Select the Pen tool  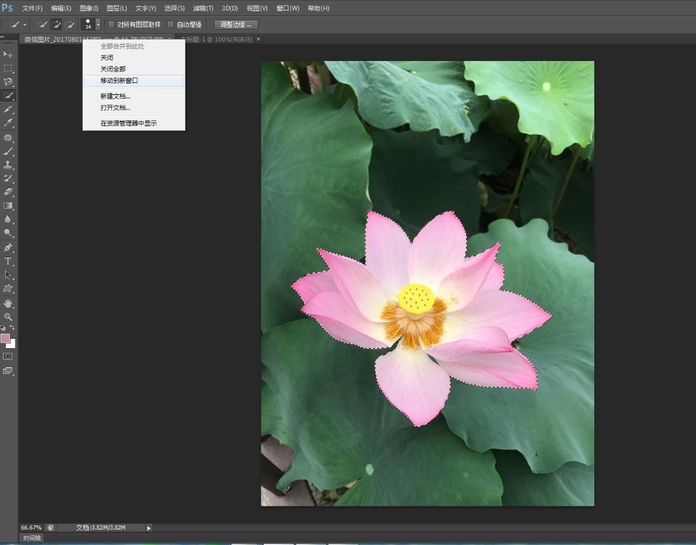[8, 247]
